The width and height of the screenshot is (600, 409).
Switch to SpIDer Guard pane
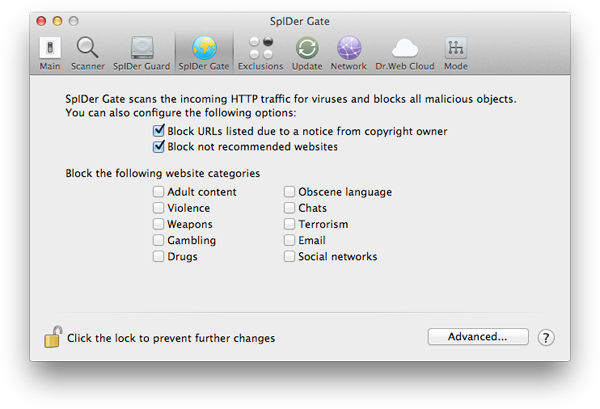point(142,54)
